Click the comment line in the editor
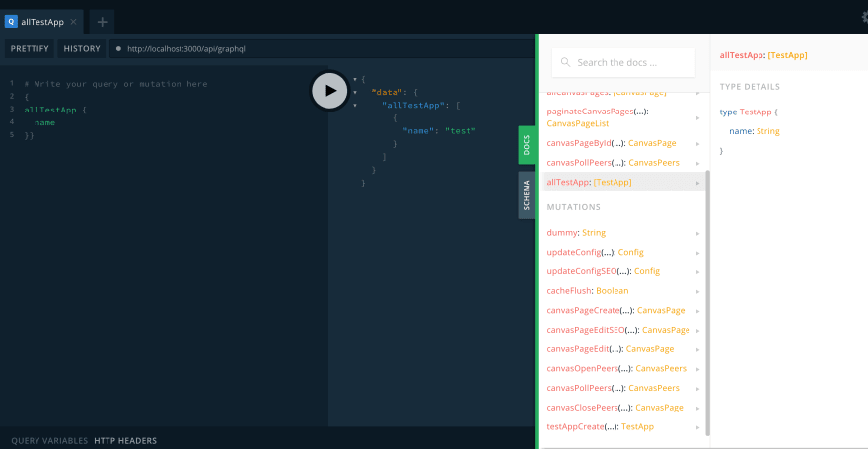Screen dimensions: 868x449 click(115, 84)
